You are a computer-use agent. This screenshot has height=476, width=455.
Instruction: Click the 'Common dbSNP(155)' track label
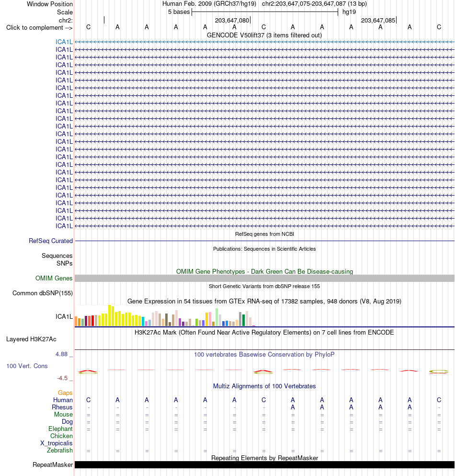click(43, 293)
